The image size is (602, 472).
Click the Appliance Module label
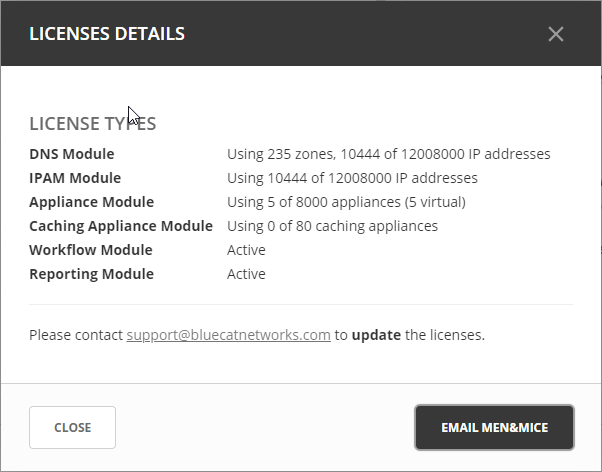91,202
